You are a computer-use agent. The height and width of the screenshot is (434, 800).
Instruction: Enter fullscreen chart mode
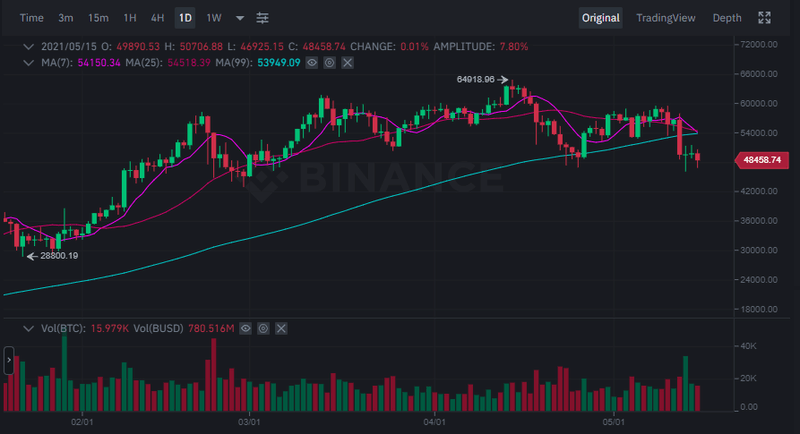(765, 18)
